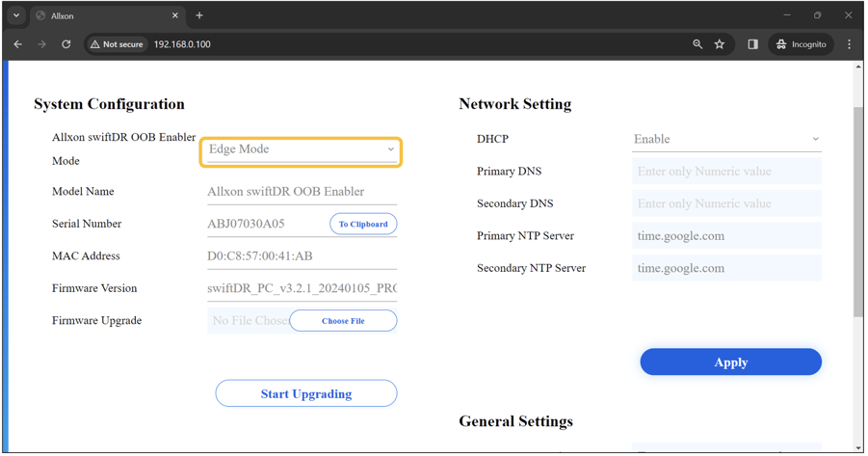This screenshot has height=456, width=868.
Task: Focus the Primary DNS field
Action: click(726, 172)
